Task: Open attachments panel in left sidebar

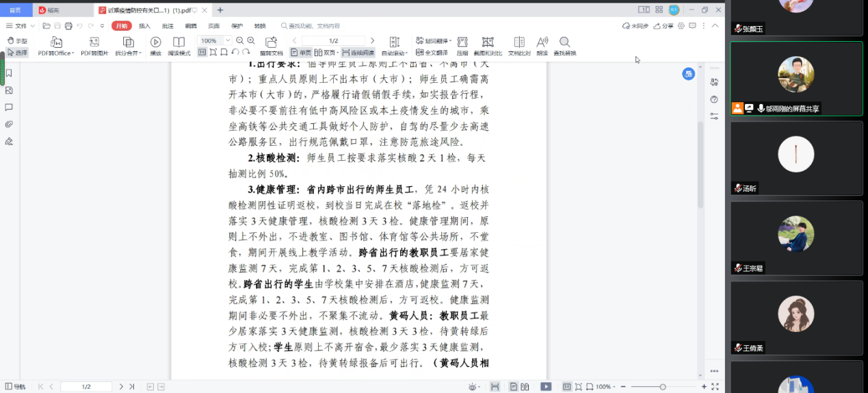Action: (x=9, y=125)
